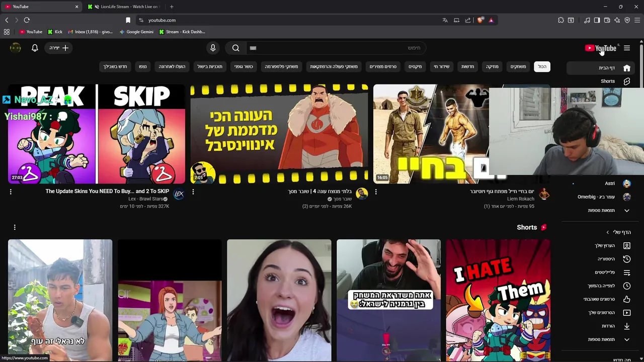Open the 'Stream - Kick Dashb...' bookmark

tap(182, 32)
